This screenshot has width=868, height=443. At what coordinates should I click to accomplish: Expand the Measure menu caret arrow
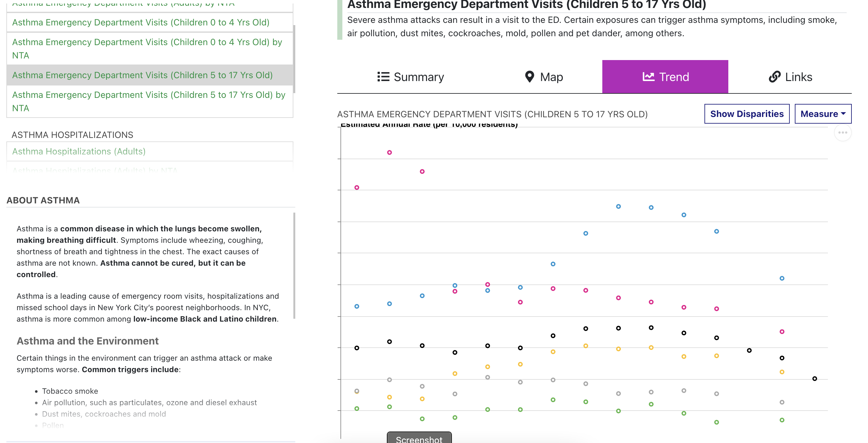[x=843, y=114]
